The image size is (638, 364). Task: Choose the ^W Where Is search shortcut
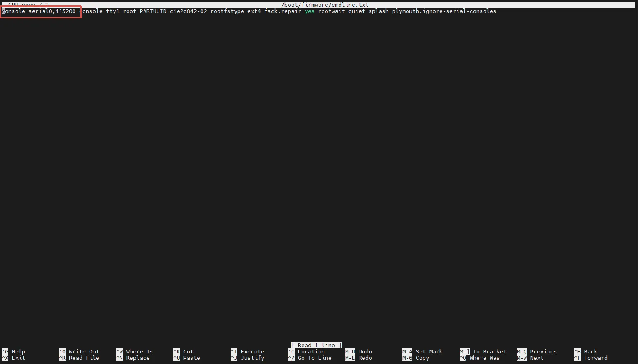pyautogui.click(x=135, y=351)
